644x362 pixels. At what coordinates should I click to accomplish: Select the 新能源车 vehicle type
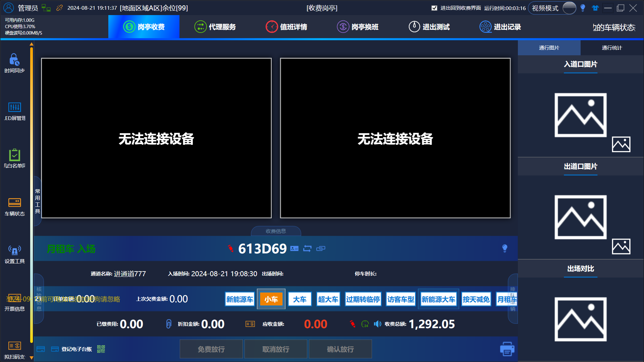tap(239, 299)
